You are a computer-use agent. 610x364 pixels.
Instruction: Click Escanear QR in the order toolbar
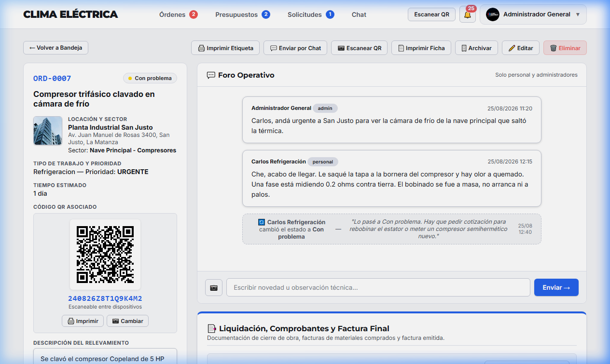[359, 48]
